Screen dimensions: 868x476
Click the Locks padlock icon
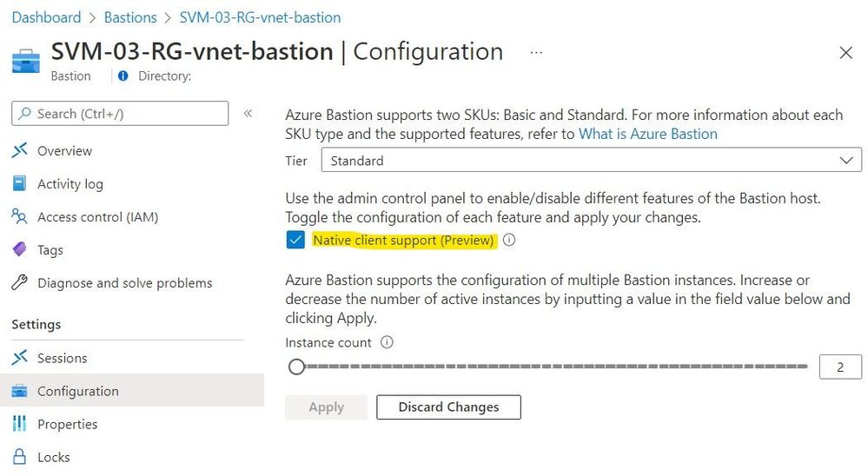[x=19, y=457]
